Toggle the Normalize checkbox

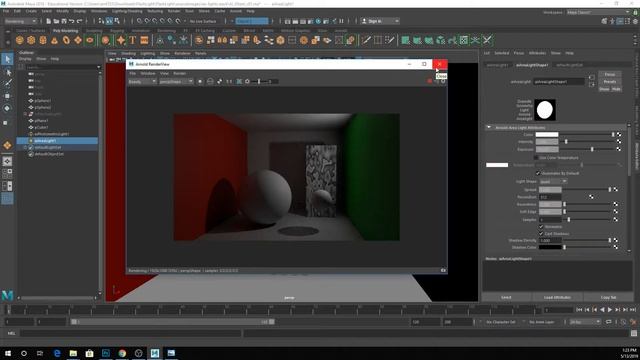[542, 227]
